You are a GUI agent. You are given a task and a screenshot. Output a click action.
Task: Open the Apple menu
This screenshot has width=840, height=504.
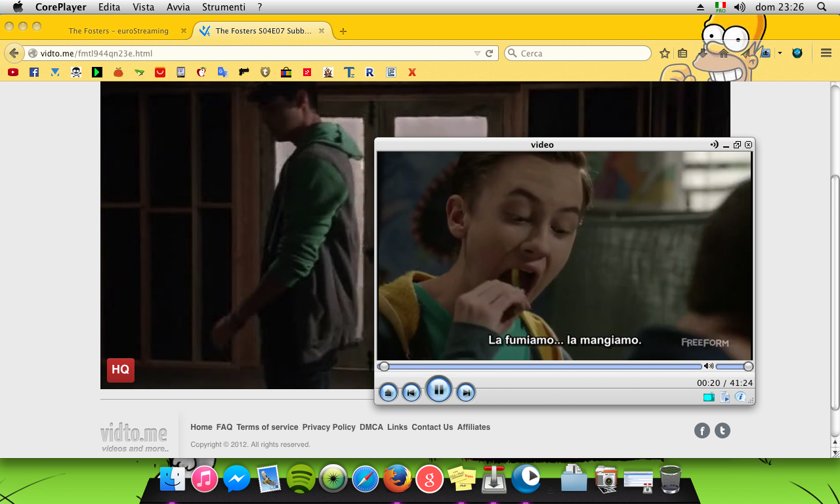pos(18,7)
